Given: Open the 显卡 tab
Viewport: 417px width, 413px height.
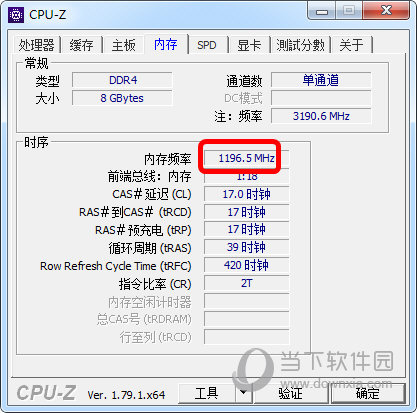Looking at the screenshot, I should click(249, 45).
